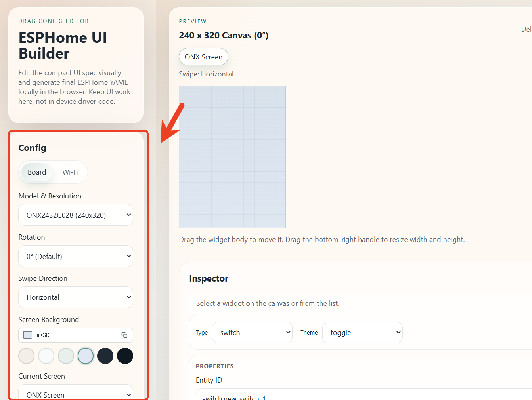Switch to the Board tab
Viewport: 532px width, 400px height.
[x=37, y=172]
